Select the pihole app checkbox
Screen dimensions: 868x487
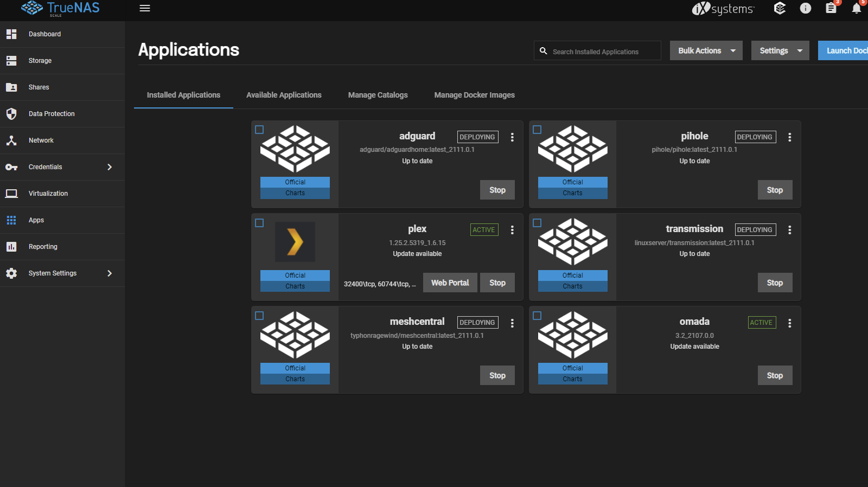pyautogui.click(x=537, y=130)
